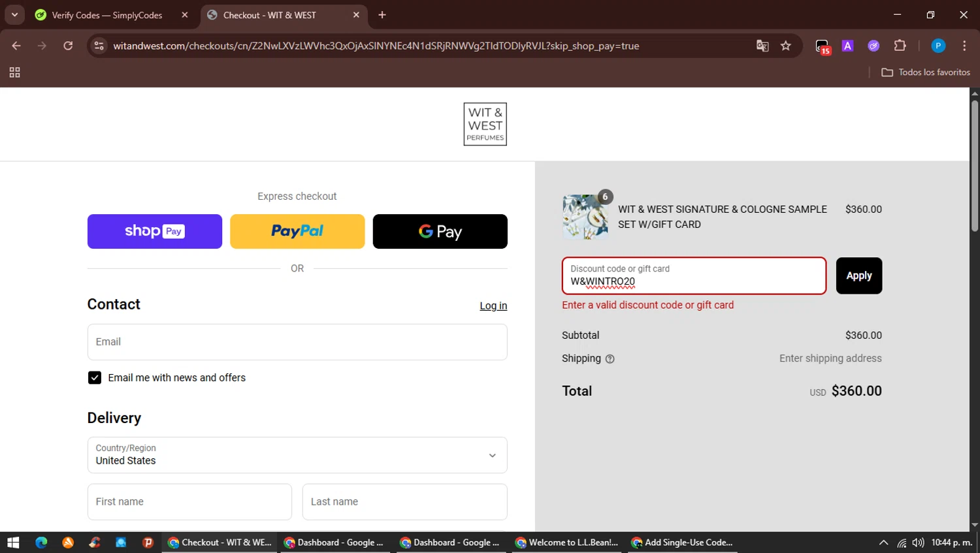Open the Google Translate page icon
The image size is (980, 553).
tap(762, 46)
